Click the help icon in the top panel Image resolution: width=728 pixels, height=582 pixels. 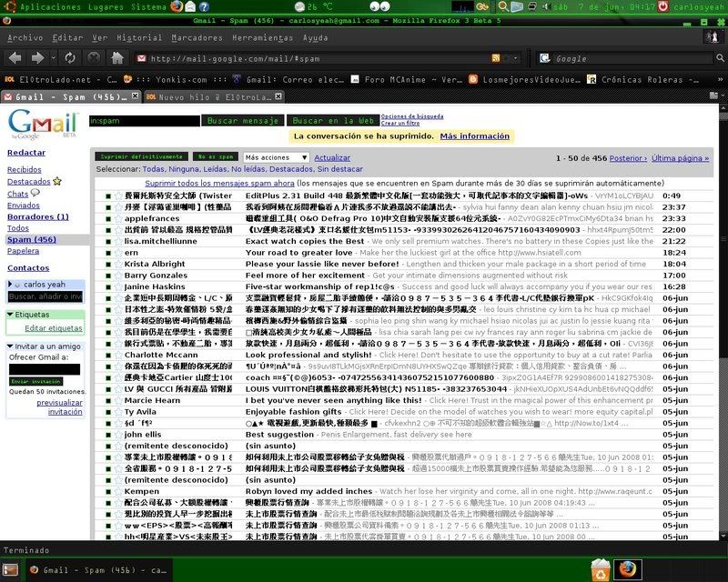(204, 6)
